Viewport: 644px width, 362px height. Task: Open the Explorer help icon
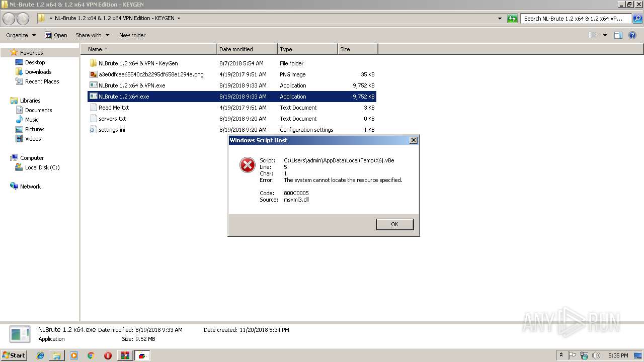click(x=632, y=35)
